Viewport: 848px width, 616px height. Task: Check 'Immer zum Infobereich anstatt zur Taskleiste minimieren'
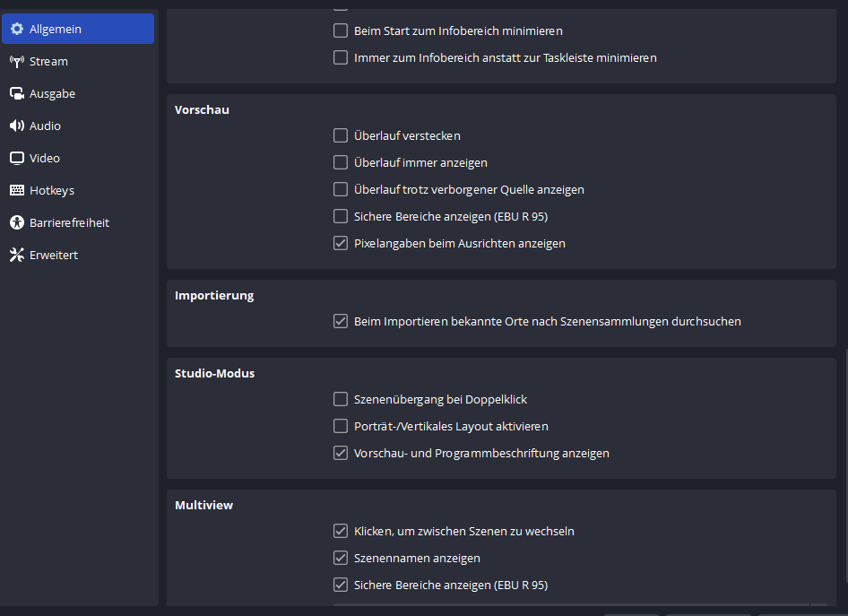click(x=341, y=57)
